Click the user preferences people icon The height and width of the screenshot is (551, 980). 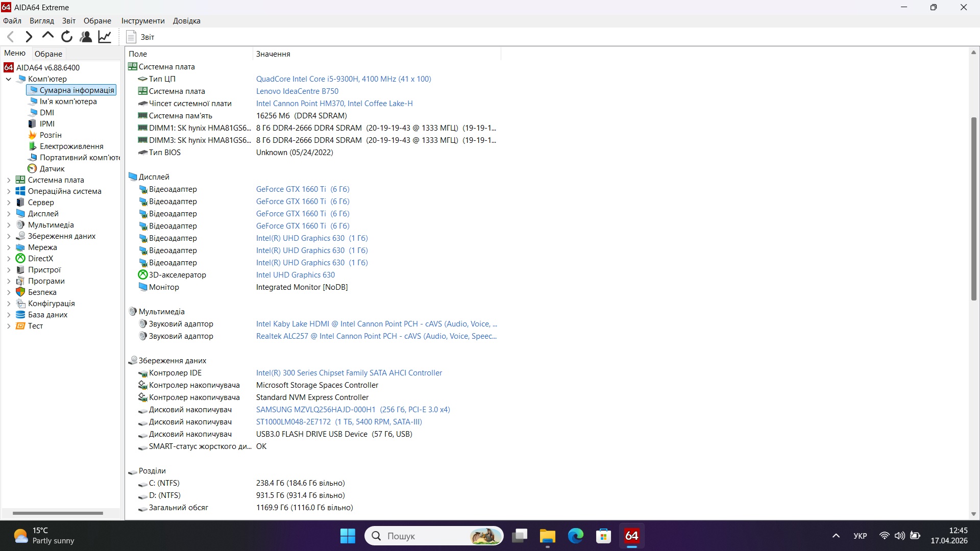[85, 36]
